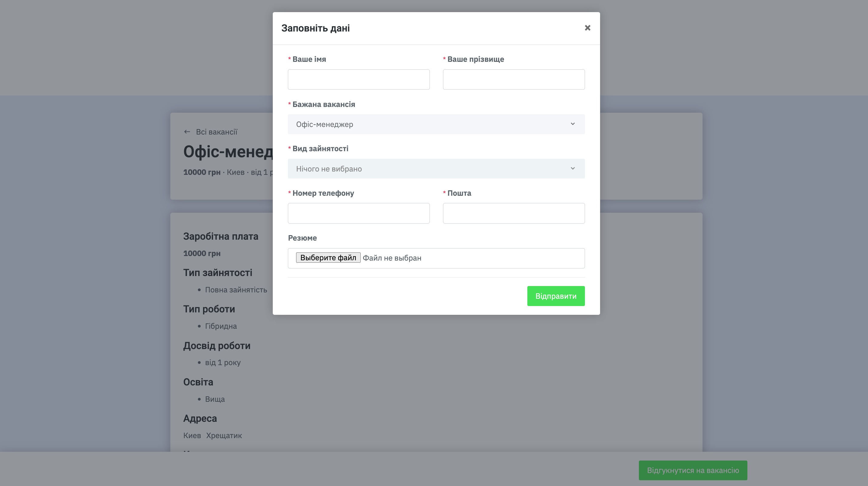868x486 pixels.
Task: Click the Файл не выбран text
Action: (392, 258)
